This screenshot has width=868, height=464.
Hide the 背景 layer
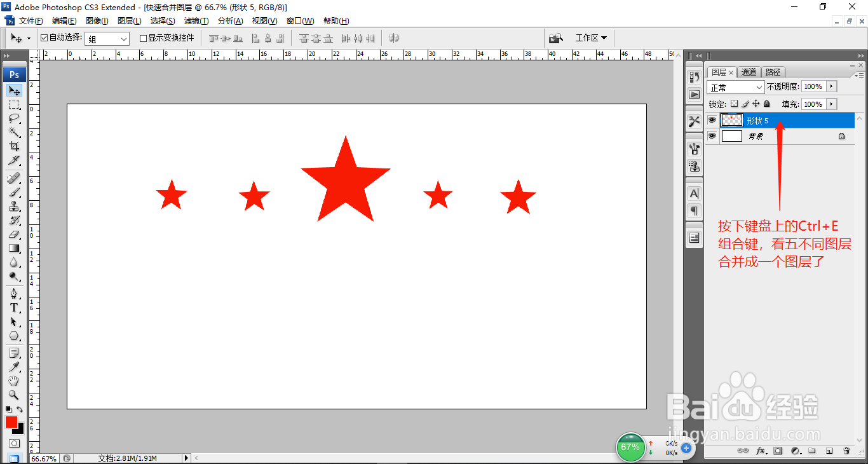[x=712, y=136]
